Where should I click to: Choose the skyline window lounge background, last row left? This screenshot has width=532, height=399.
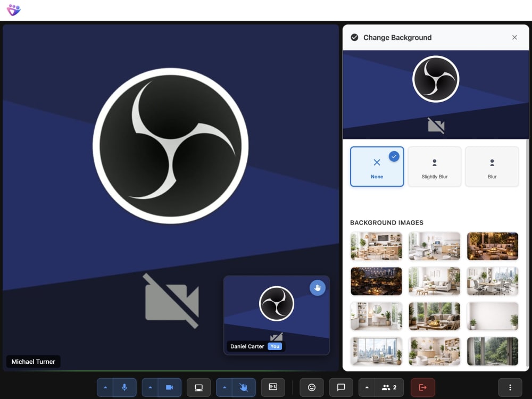[x=377, y=352]
